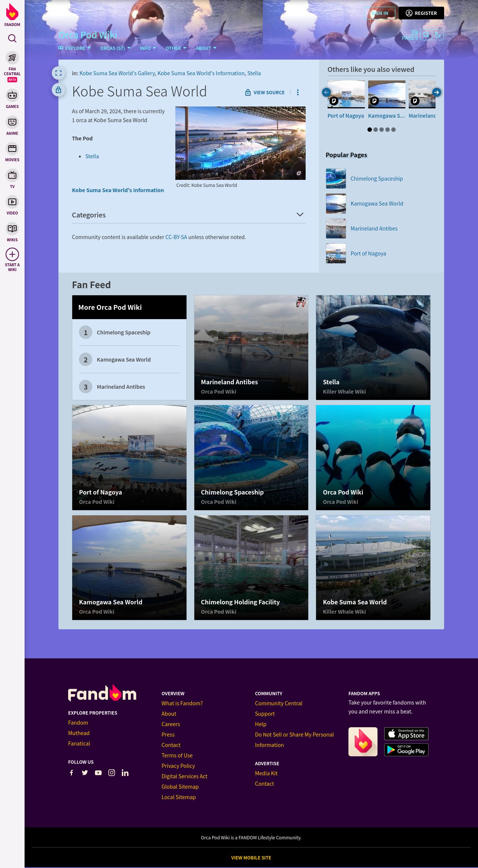Open Marineland Antibes in Popular Pages
This screenshot has height=868, width=478.
[374, 229]
